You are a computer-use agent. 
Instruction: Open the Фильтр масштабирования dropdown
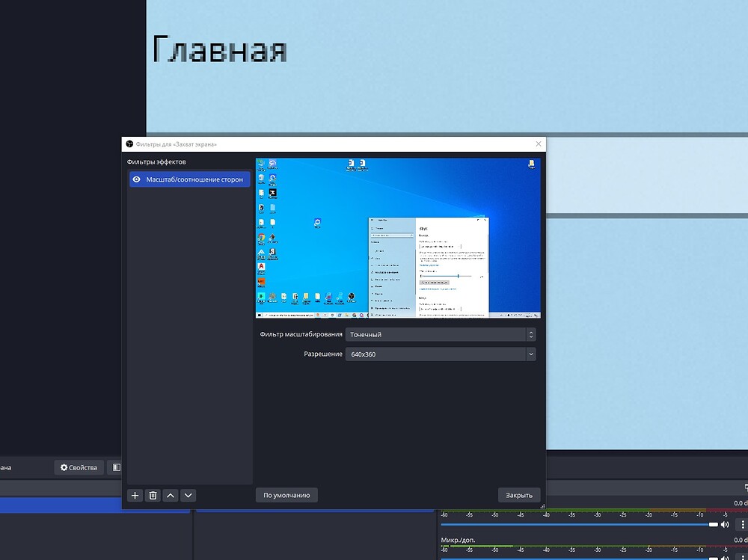(x=440, y=335)
